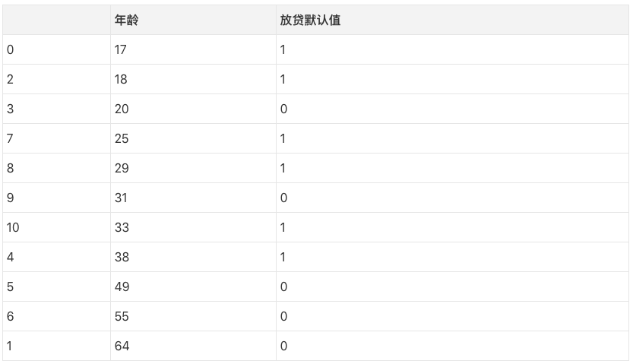Select the default value for age 17
Viewport: 633px width, 364px height.
pyautogui.click(x=283, y=50)
